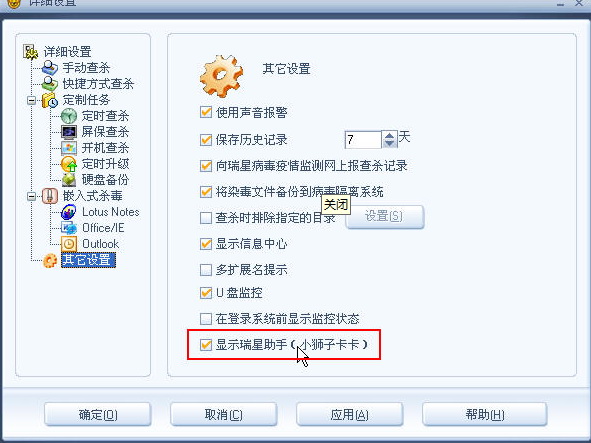Screen dimensions: 591x443
Task: Uncheck 显示瑞星助手 (小狮子卡卡)
Action: point(206,345)
